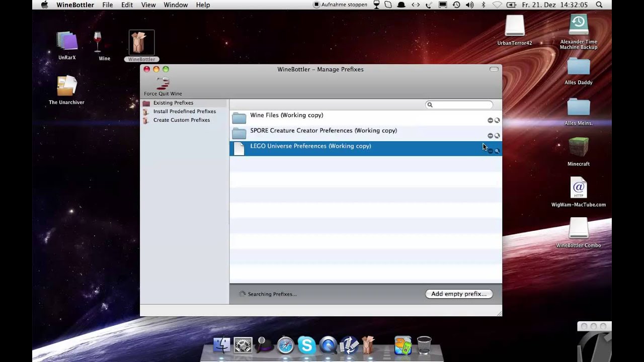
Task: Select Existing Prefixes in the sidebar
Action: [x=184, y=103]
